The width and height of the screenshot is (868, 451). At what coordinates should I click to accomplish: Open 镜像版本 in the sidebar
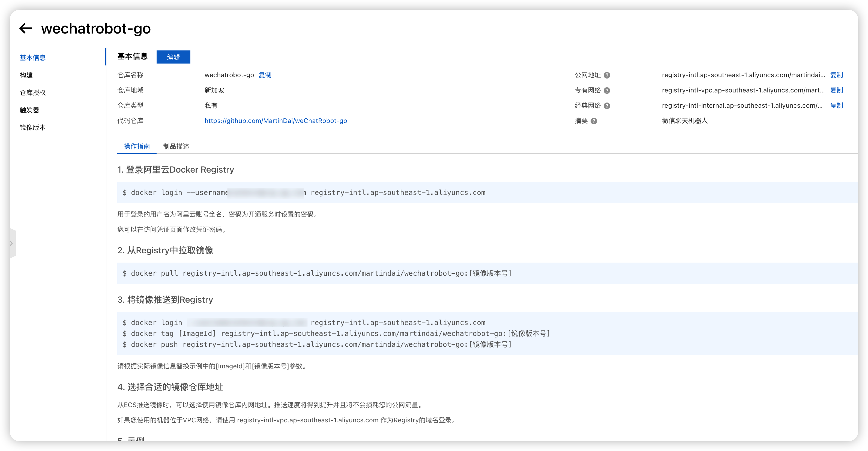click(33, 128)
